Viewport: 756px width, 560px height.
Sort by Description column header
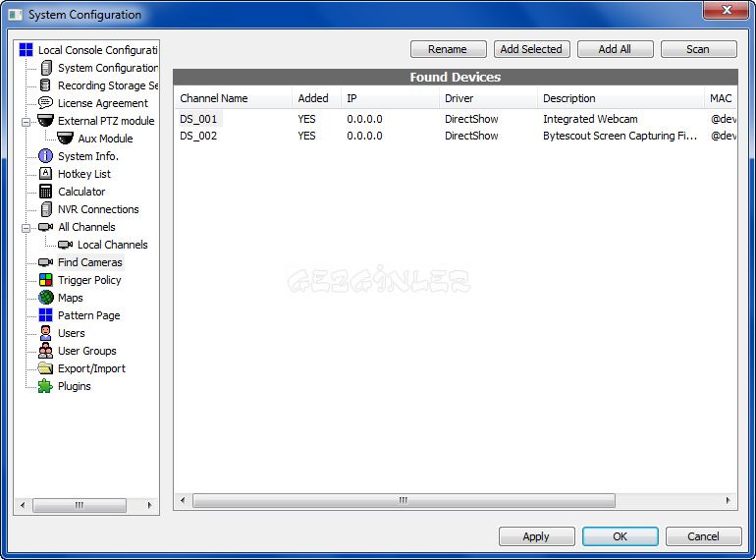coord(621,98)
